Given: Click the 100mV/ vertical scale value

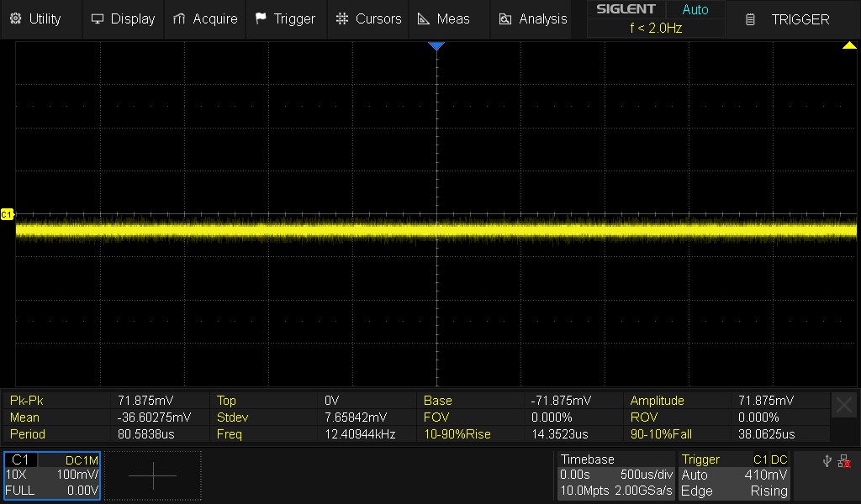Looking at the screenshot, I should pyautogui.click(x=77, y=475).
